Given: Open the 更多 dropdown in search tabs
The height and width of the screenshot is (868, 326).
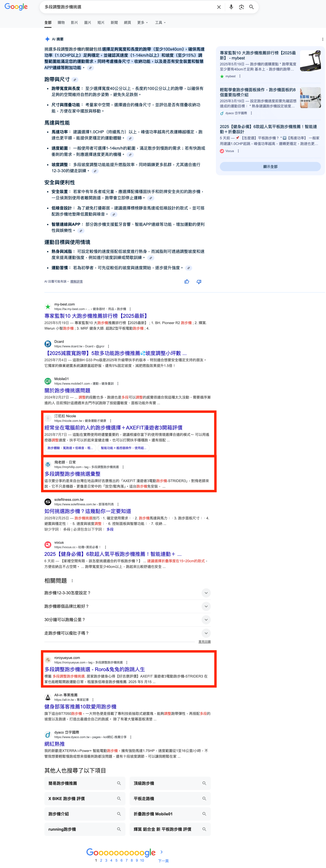Looking at the screenshot, I should (142, 23).
